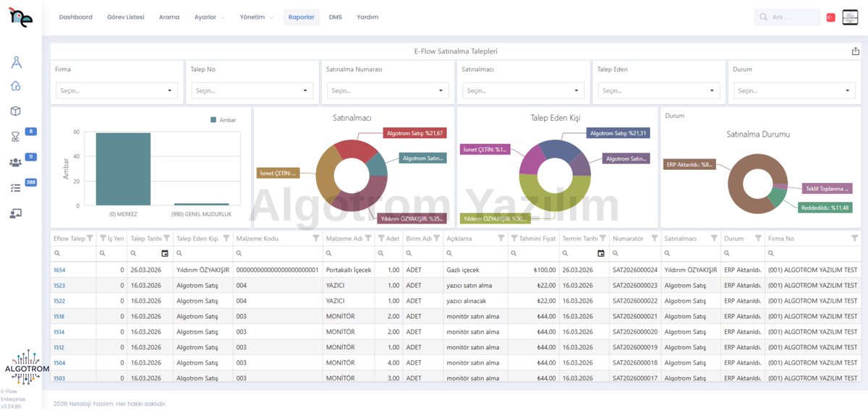Image resolution: width=868 pixels, height=410 pixels.
Task: Open Yardım in top navigation
Action: [x=367, y=17]
